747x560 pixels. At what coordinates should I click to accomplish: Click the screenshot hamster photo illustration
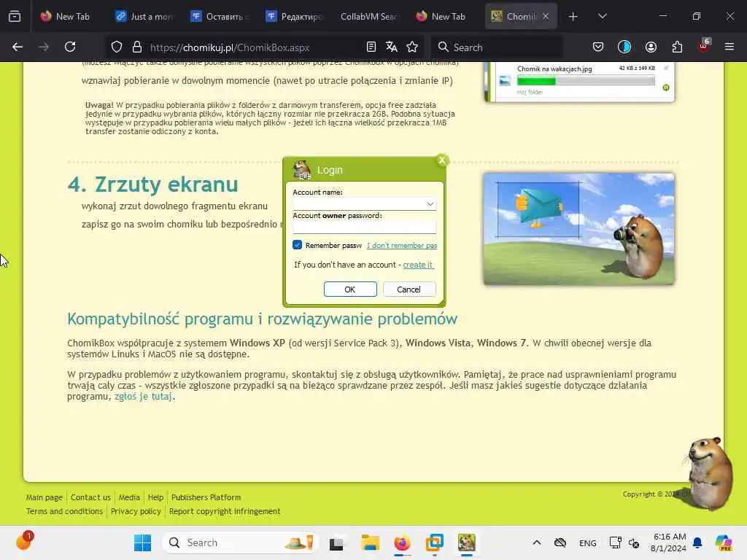[578, 229]
